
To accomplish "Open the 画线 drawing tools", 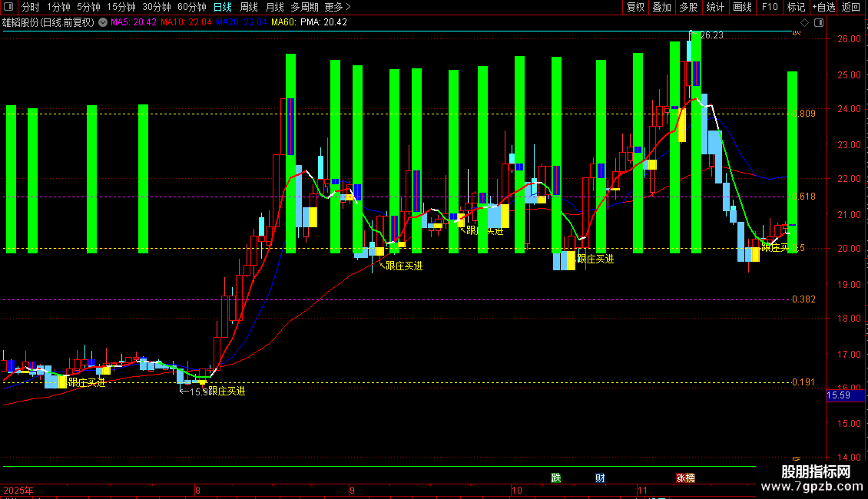I will pyautogui.click(x=742, y=7).
